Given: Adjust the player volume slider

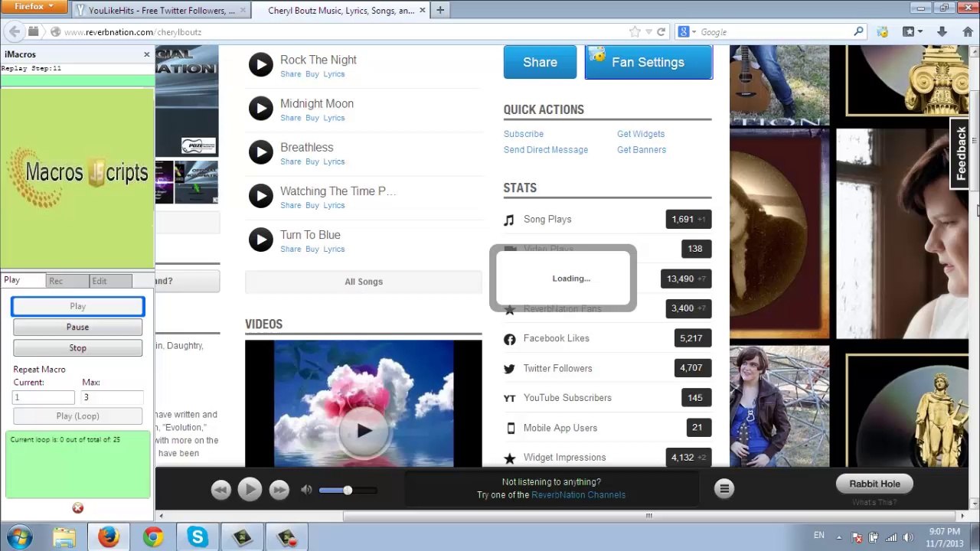Looking at the screenshot, I should 347,490.
